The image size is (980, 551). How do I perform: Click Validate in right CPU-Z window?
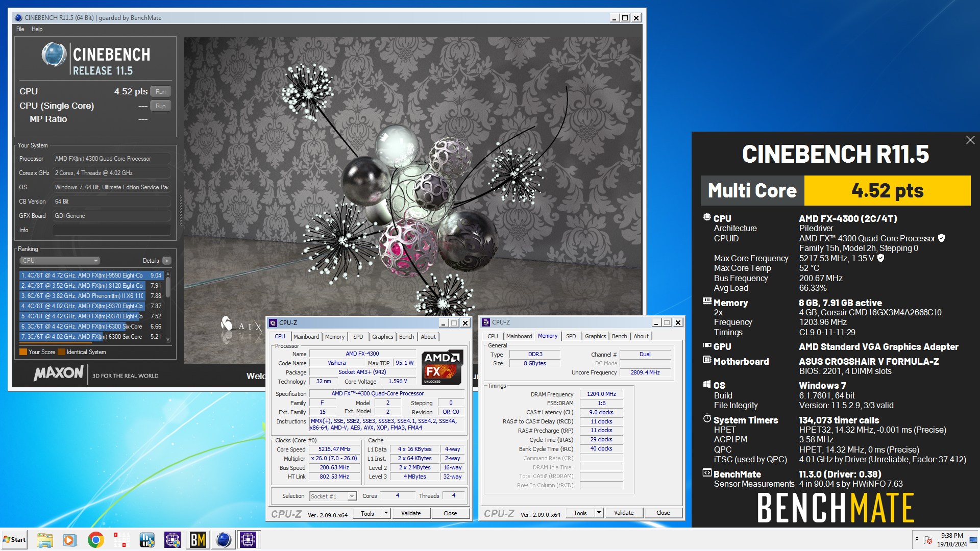click(624, 513)
